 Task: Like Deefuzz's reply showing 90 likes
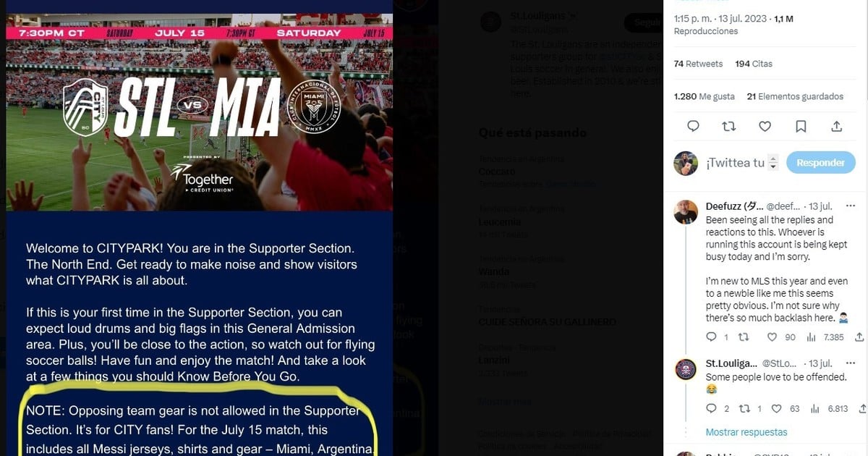pos(773,337)
